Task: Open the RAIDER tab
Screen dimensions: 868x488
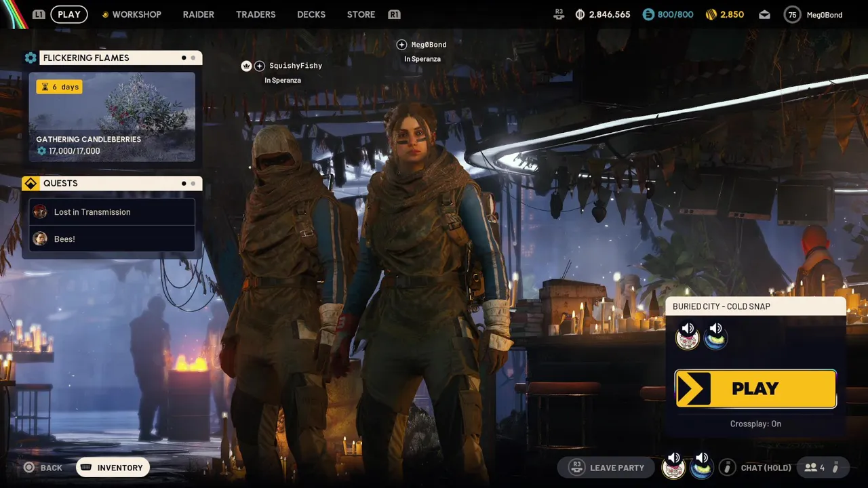Action: click(x=199, y=14)
